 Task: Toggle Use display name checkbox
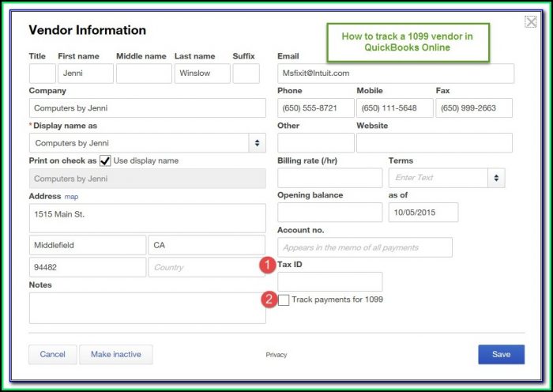(x=105, y=160)
